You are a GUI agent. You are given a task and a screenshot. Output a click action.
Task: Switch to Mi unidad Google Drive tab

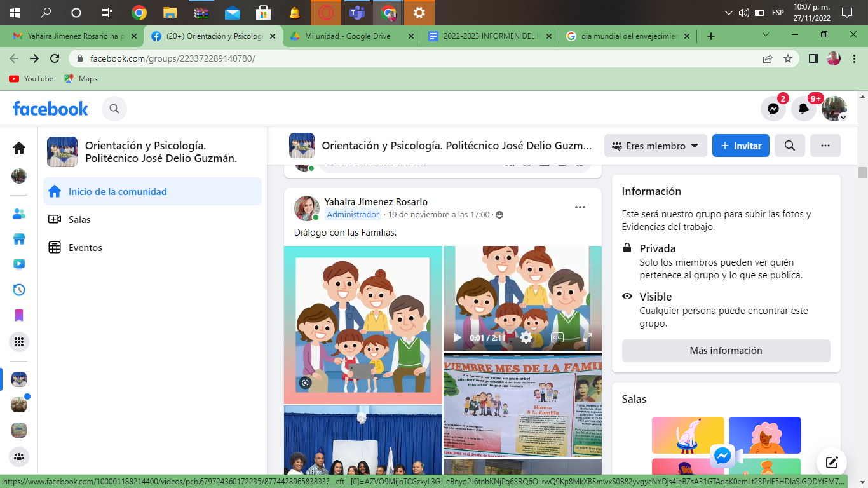[x=351, y=36]
